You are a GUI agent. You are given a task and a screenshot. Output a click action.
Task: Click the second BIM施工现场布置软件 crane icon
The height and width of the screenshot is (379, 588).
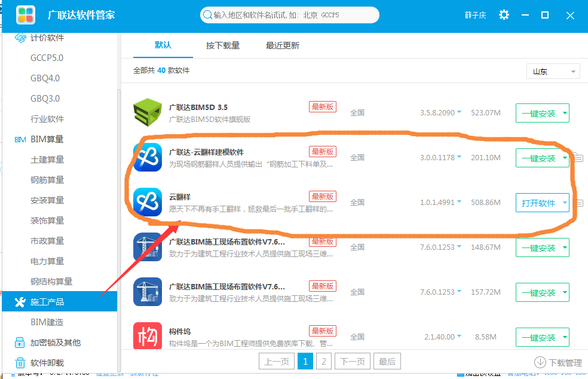148,292
